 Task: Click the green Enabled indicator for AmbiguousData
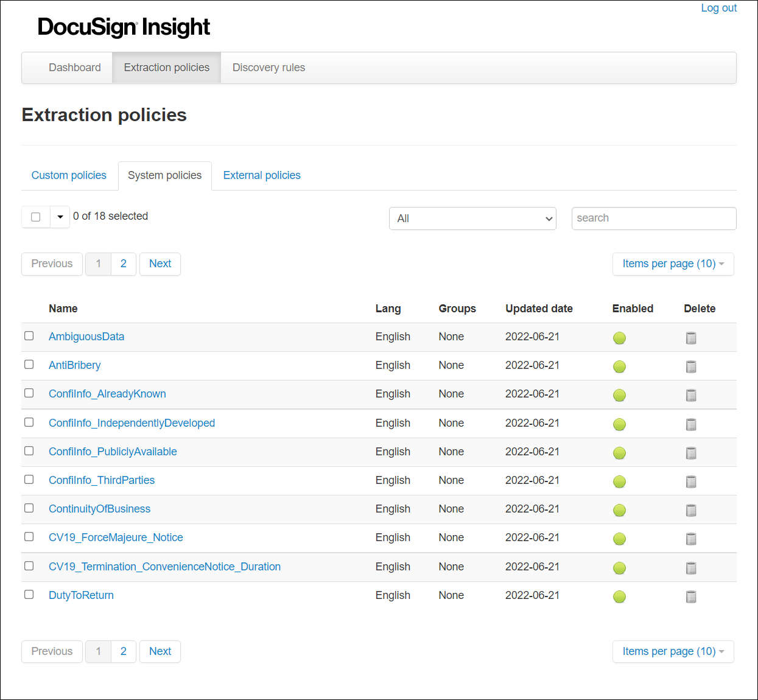[x=619, y=338]
